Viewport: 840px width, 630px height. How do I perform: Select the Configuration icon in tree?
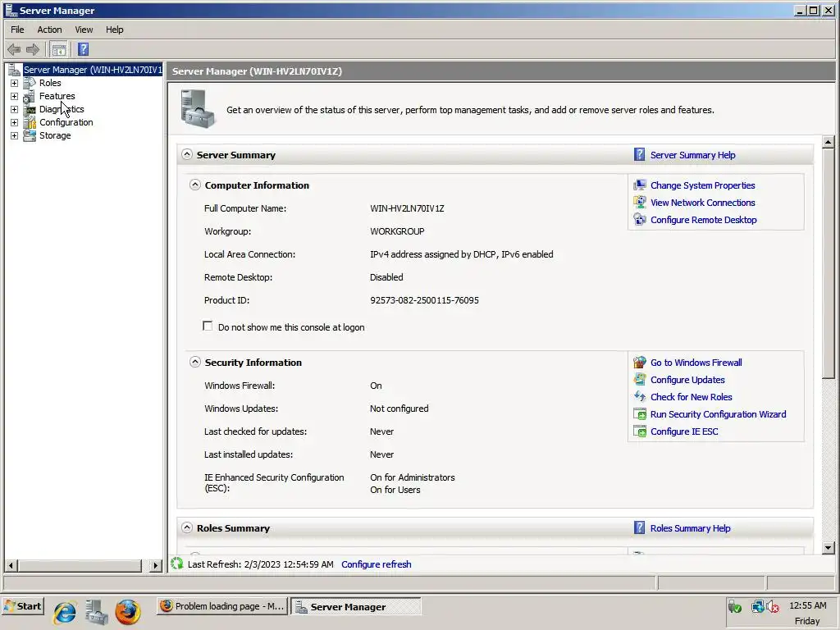(x=30, y=123)
